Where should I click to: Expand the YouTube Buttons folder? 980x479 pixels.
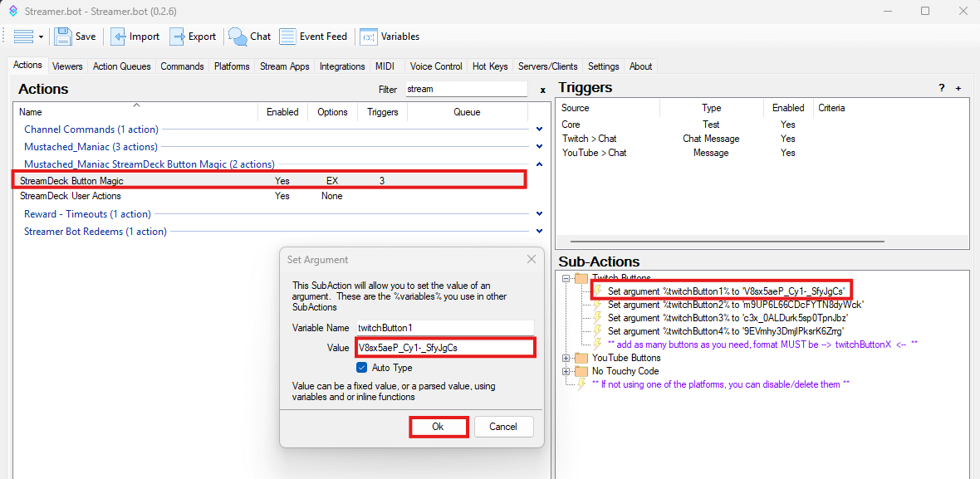567,358
